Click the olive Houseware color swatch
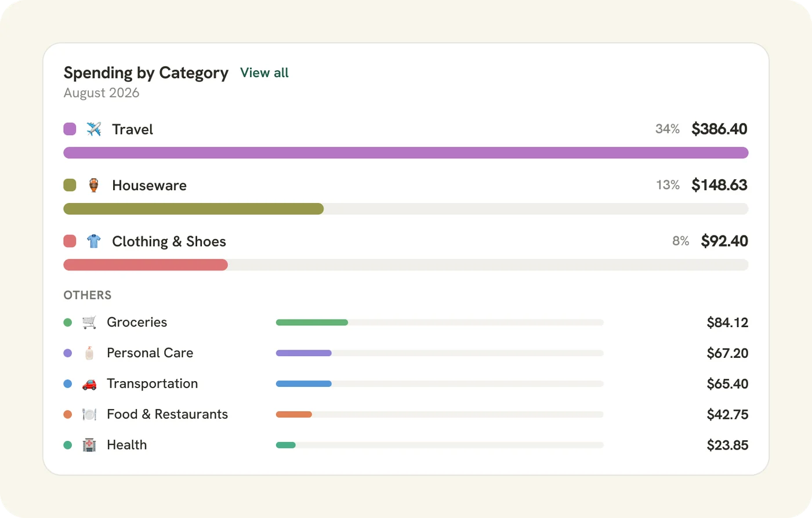The width and height of the screenshot is (812, 518). (70, 185)
